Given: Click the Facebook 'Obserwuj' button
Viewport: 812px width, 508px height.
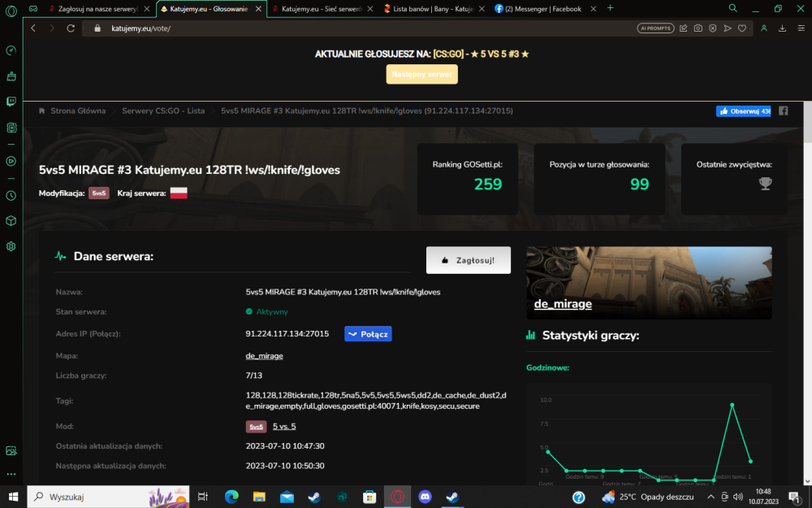Looking at the screenshot, I should (743, 111).
